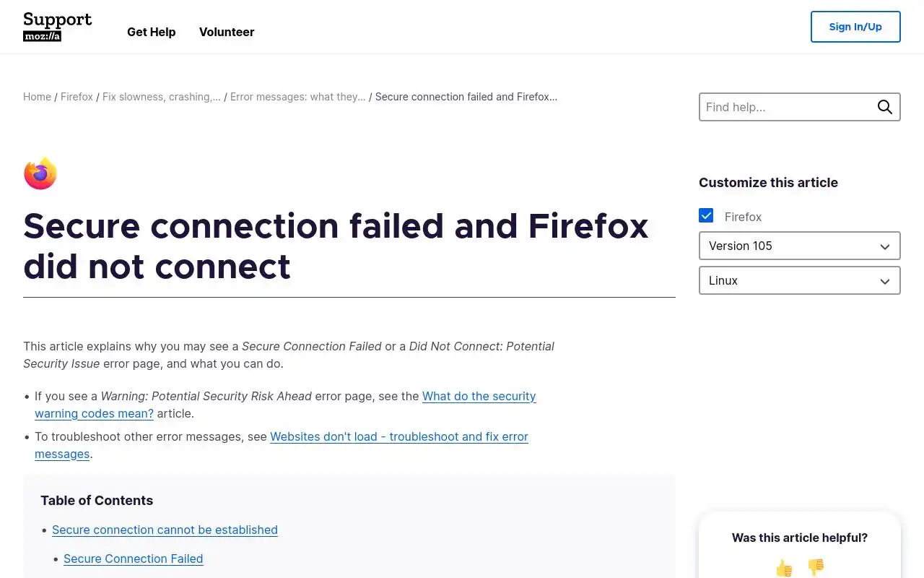Expand the Linux platform dropdown
This screenshot has height=578, width=924.
(x=799, y=280)
